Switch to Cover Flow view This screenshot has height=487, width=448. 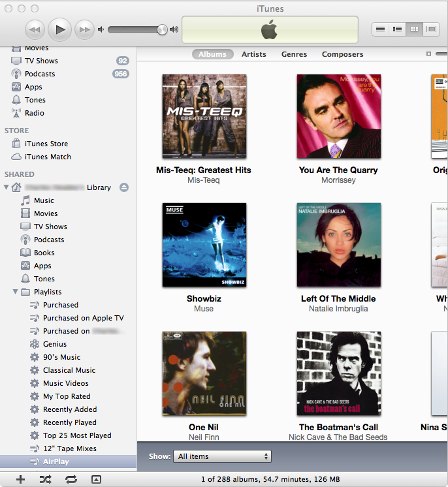click(x=431, y=29)
